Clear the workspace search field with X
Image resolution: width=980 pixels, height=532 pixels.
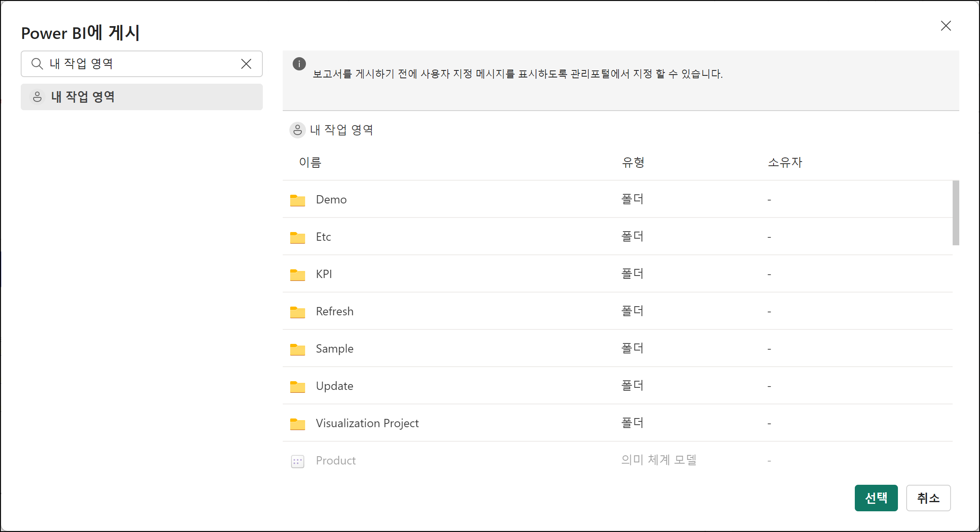246,64
